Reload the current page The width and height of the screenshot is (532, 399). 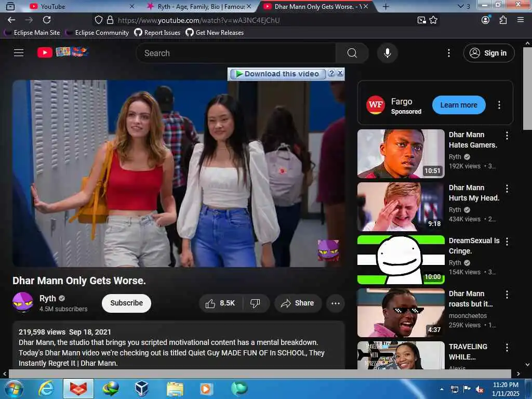(x=47, y=20)
